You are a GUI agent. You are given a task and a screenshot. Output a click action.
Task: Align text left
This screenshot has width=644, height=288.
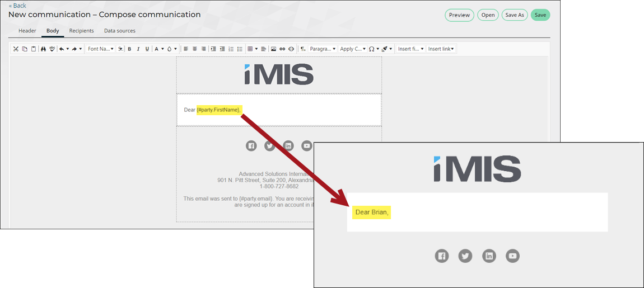[186, 49]
